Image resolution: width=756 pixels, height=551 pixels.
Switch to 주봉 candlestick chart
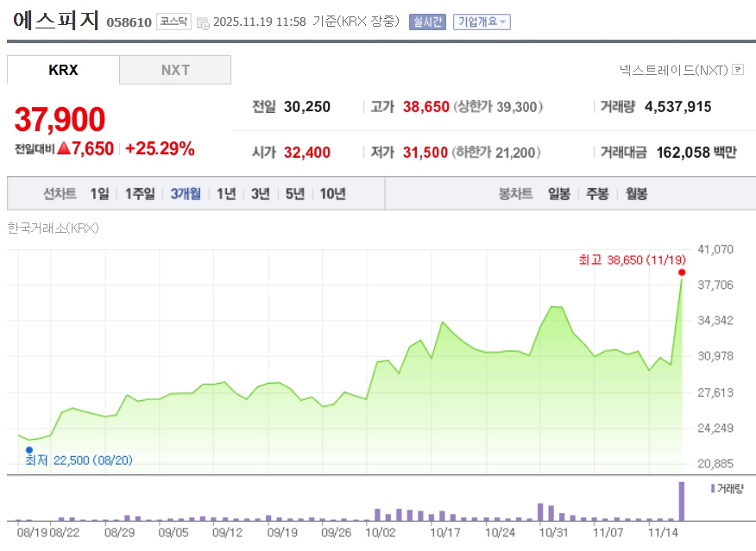coord(597,194)
